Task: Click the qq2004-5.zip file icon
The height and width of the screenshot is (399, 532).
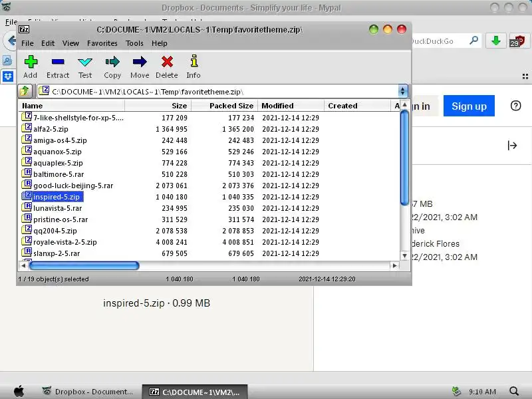Action: click(27, 230)
